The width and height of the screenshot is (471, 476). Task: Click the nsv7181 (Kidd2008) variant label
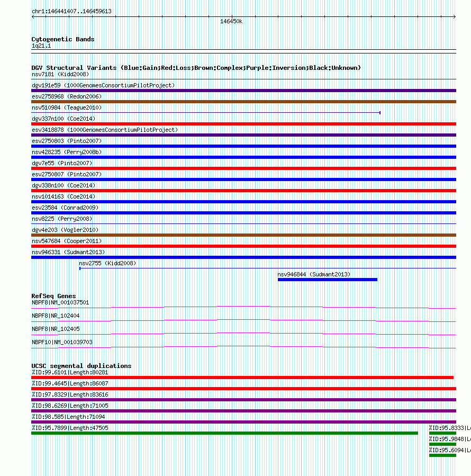pos(60,74)
